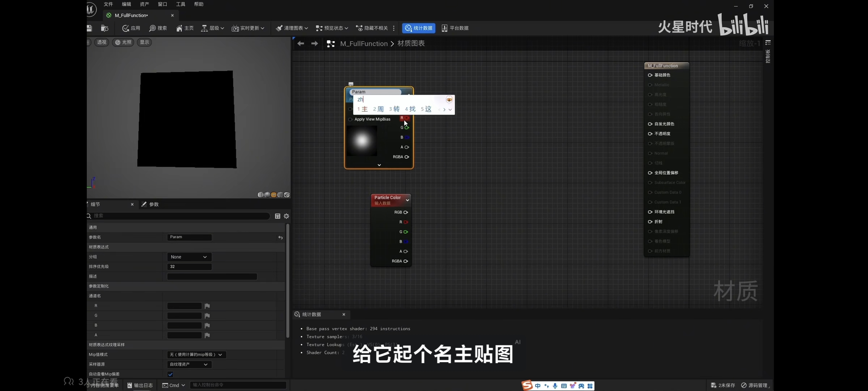Navigate back with graph left arrow

pos(301,44)
